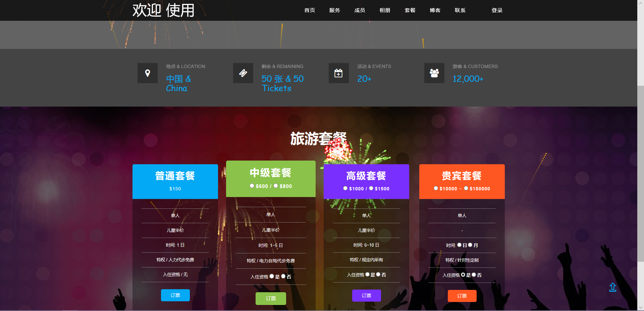This screenshot has height=311, width=644.
Task: Click the purple 订票 button for 高级套餐
Action: 367,296
